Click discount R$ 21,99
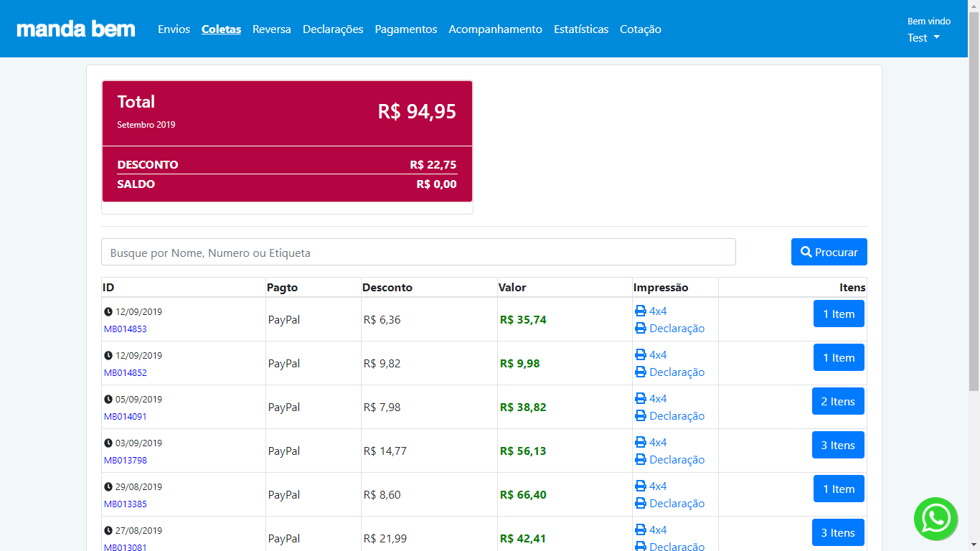The image size is (980, 551). click(385, 539)
